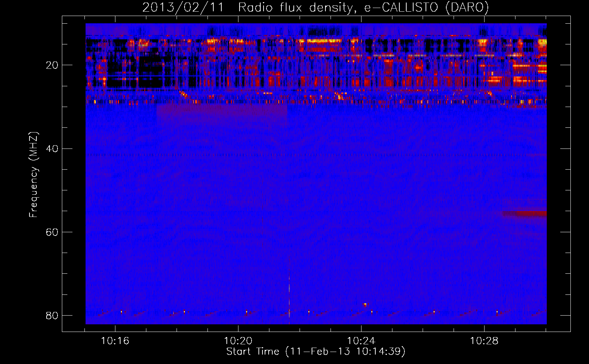
Task: Click the 10:20 time tick label
Action: pos(238,341)
